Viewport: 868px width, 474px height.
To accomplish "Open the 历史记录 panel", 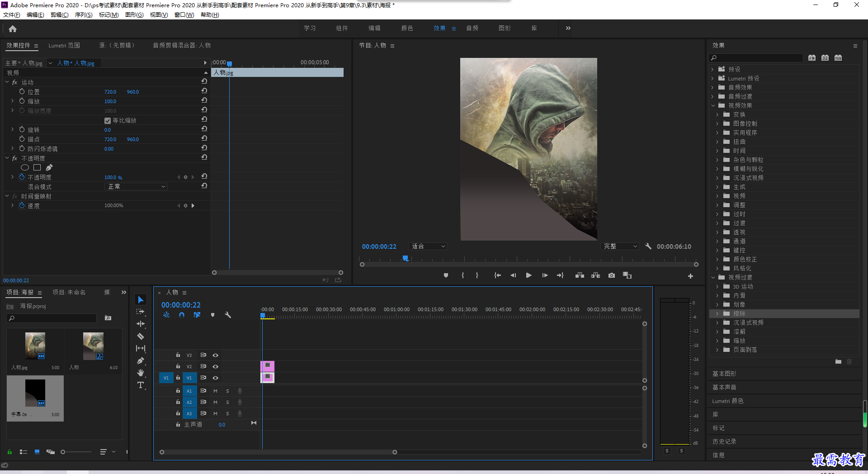I will (x=725, y=442).
